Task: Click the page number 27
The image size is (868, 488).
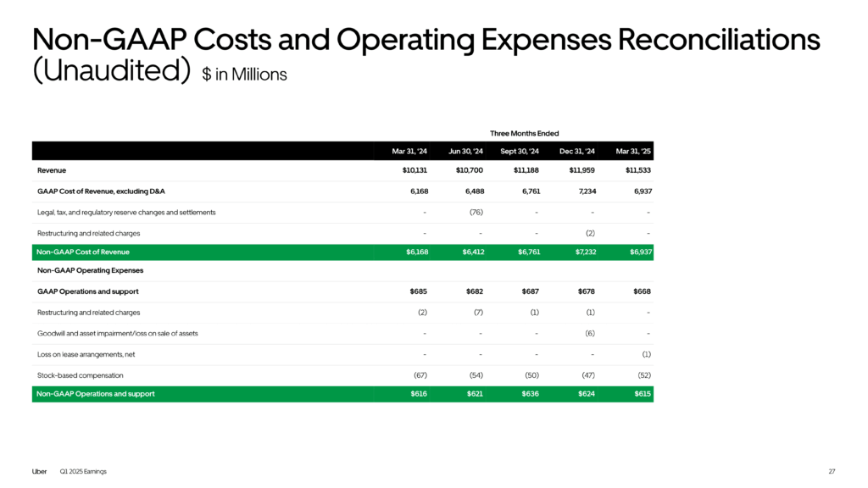Action: [832, 471]
